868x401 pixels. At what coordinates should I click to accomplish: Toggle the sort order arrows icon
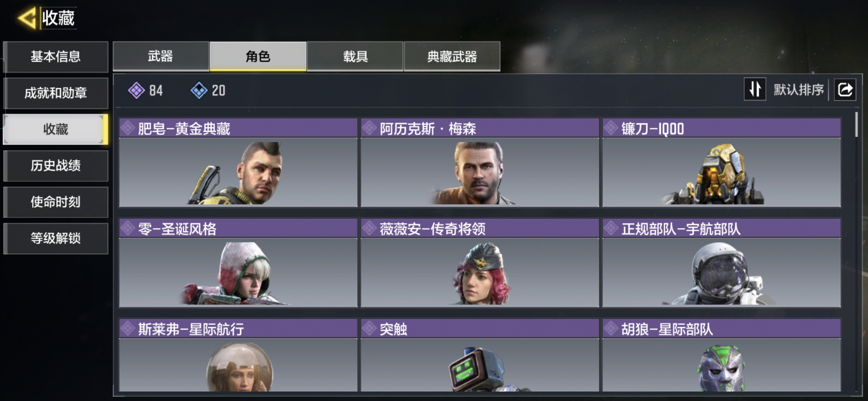(755, 89)
